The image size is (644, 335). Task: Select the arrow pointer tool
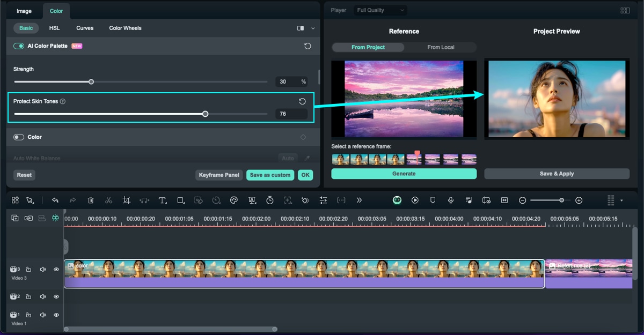point(30,200)
